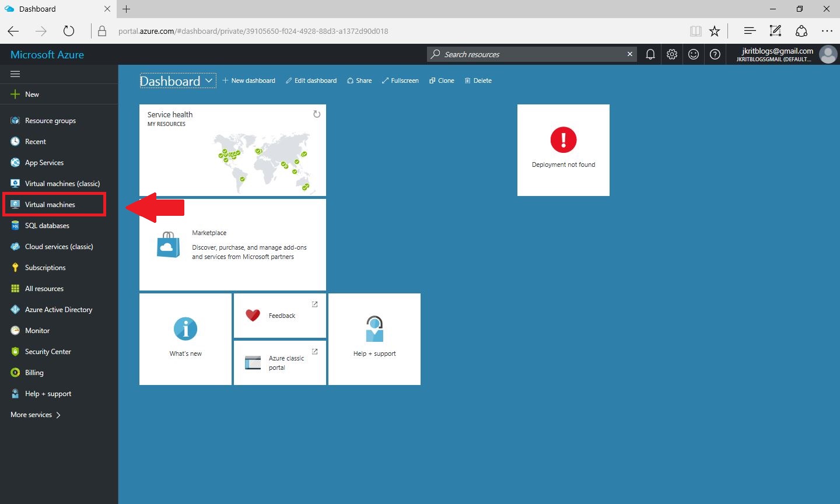
Task: Open Azure Active Directory
Action: point(59,310)
